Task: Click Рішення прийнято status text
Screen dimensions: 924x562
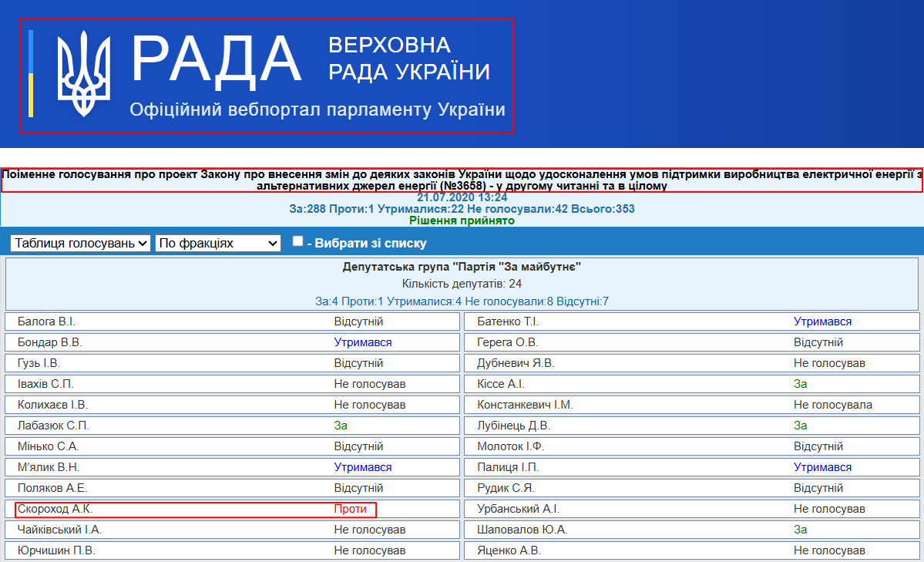Action: 462,220
